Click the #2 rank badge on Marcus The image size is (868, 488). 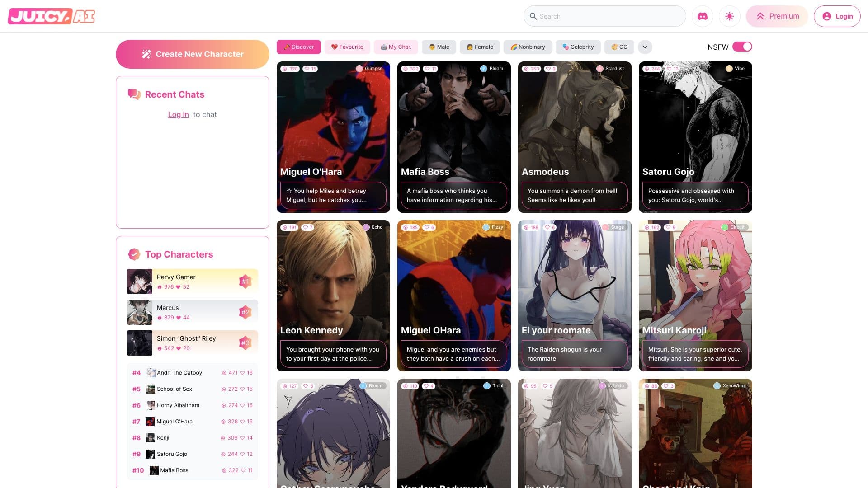pos(245,312)
